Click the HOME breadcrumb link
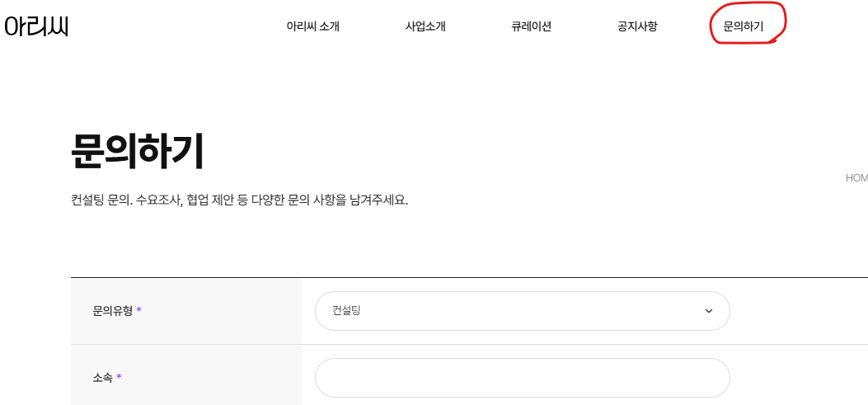The width and height of the screenshot is (868, 405). tap(856, 178)
